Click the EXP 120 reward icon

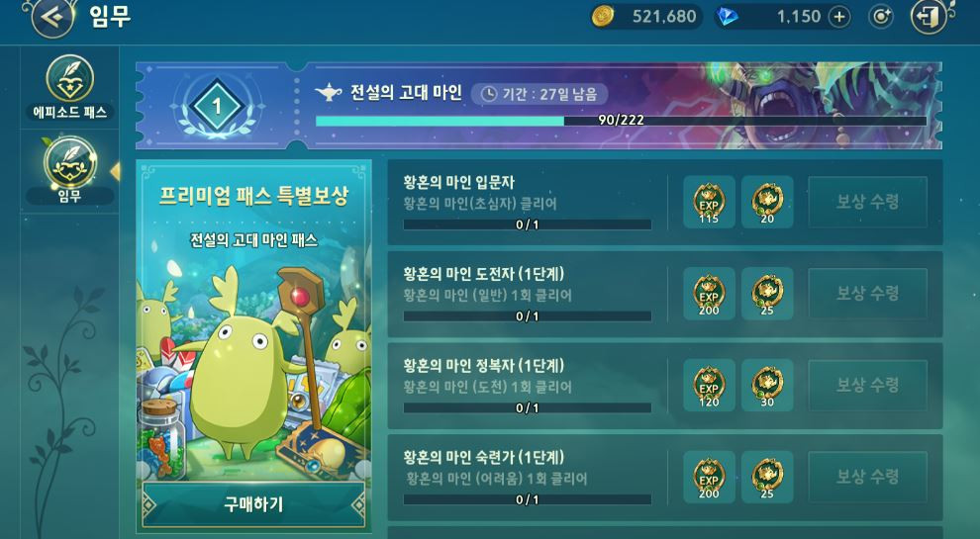tap(709, 385)
